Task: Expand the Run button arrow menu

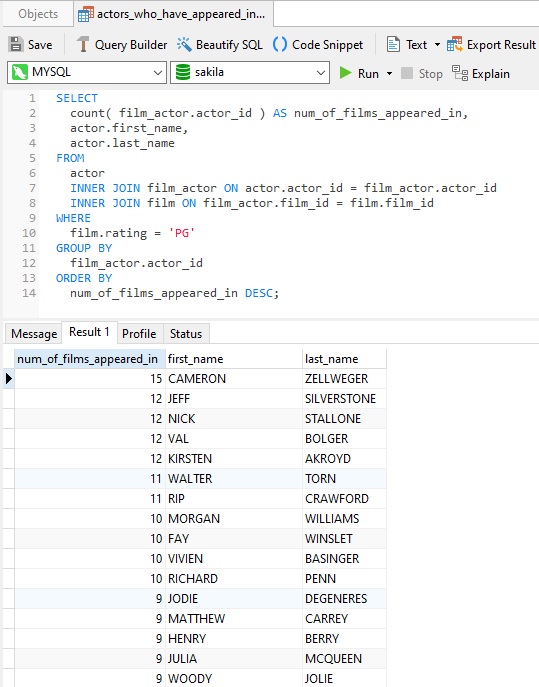Action: pyautogui.click(x=389, y=73)
